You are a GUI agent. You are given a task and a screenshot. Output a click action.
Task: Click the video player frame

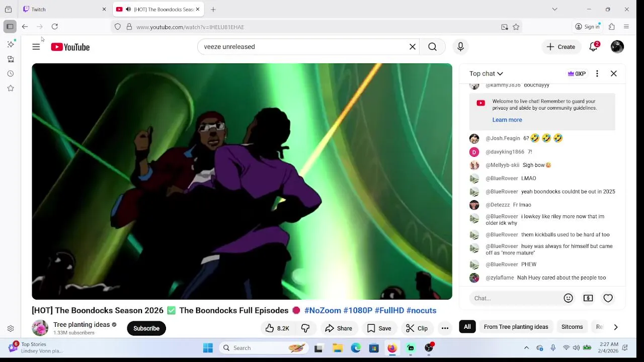(242, 182)
